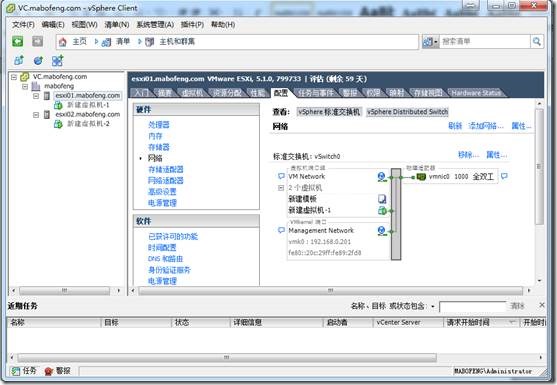Click the 警报 alarms icon in status bar
This screenshot has height=385, width=557.
tap(49, 372)
